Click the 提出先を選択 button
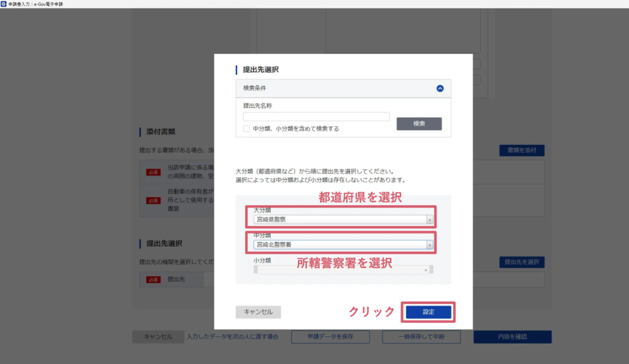 coord(522,262)
